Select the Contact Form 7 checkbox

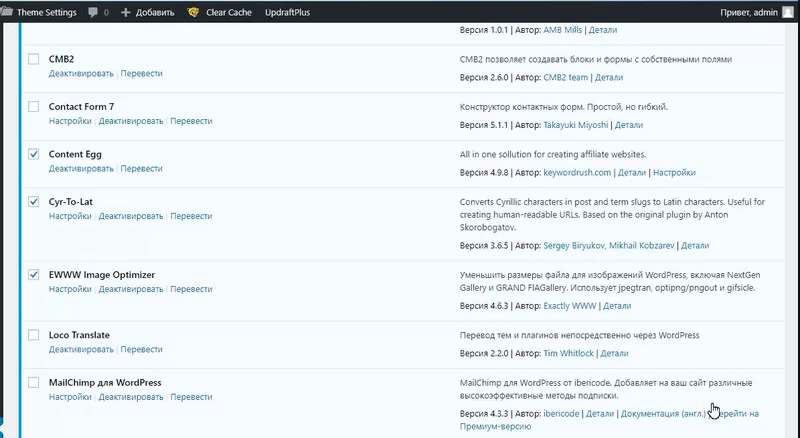[x=34, y=107]
